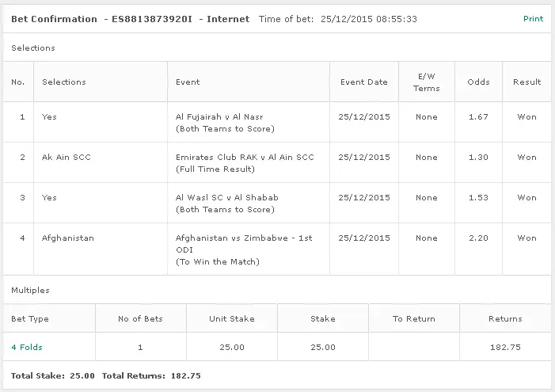
Task: Open the 4 Folds bet type link
Action: tap(27, 347)
